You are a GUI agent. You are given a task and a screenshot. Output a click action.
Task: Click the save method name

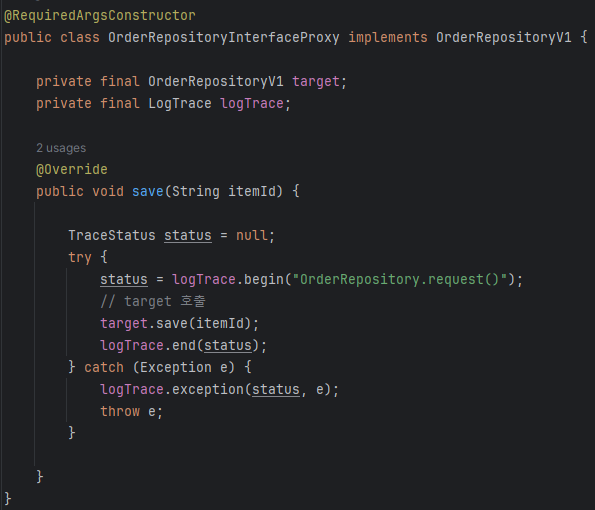point(148,191)
